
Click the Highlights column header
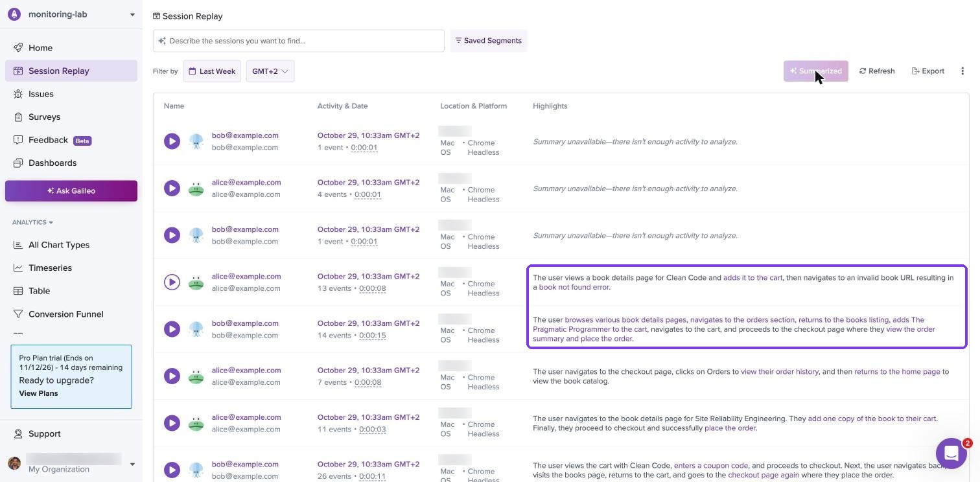click(x=550, y=106)
